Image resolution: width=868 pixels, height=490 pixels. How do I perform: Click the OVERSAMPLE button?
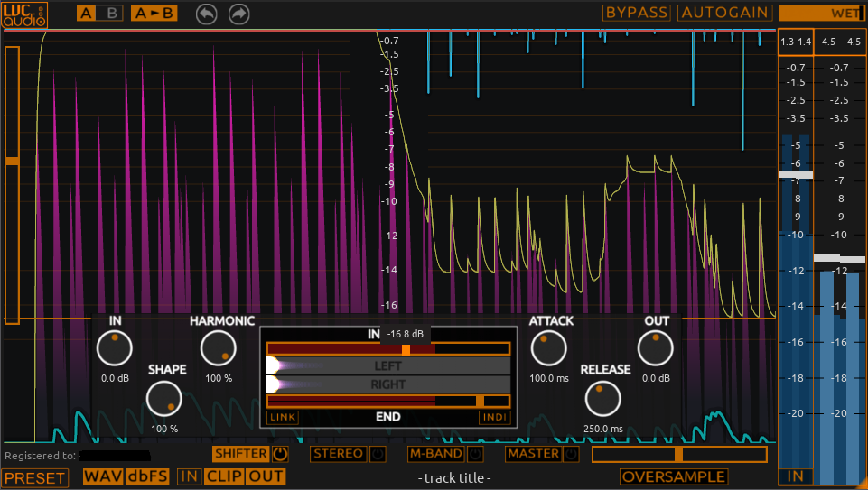tap(674, 476)
